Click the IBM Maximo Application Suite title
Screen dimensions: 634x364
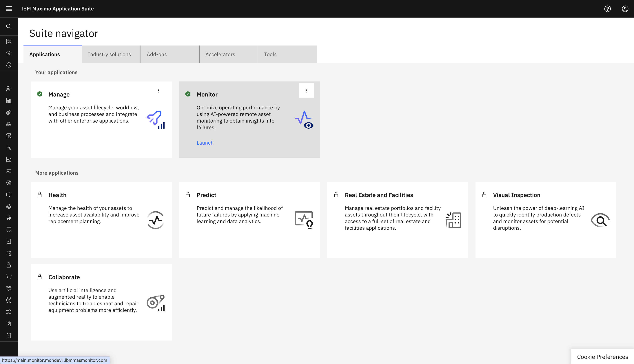(x=57, y=9)
